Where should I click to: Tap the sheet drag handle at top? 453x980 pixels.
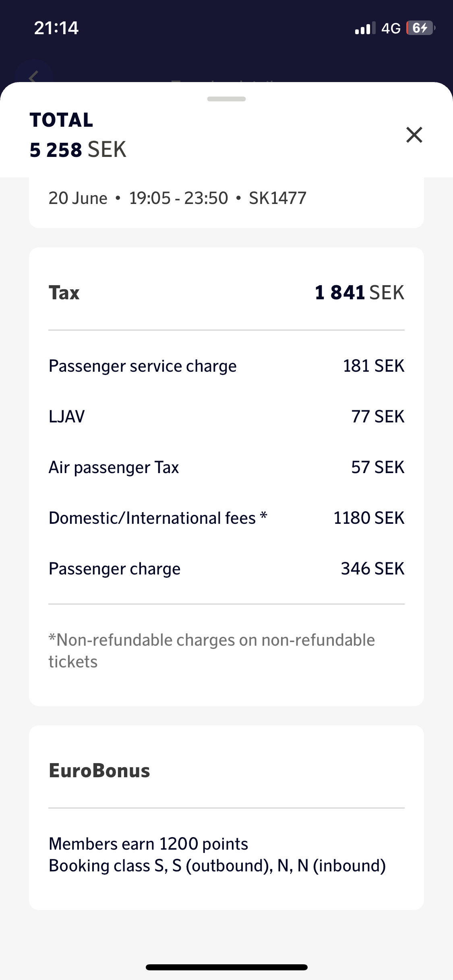click(226, 99)
